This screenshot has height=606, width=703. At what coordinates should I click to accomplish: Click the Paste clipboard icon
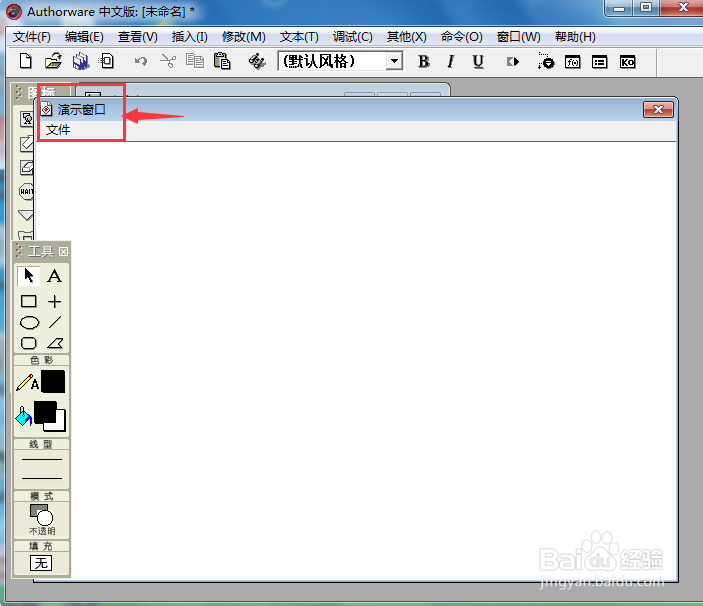pos(222,61)
